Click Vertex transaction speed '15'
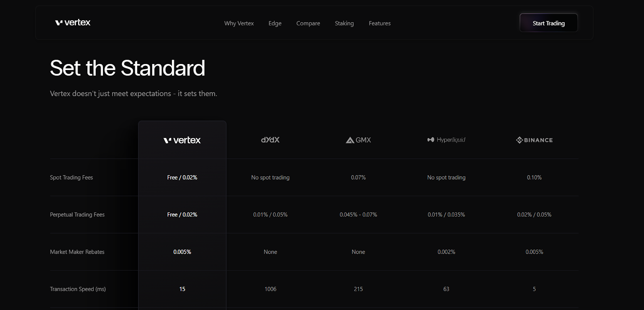Screen dimensions: 644x310 [x=182, y=289]
